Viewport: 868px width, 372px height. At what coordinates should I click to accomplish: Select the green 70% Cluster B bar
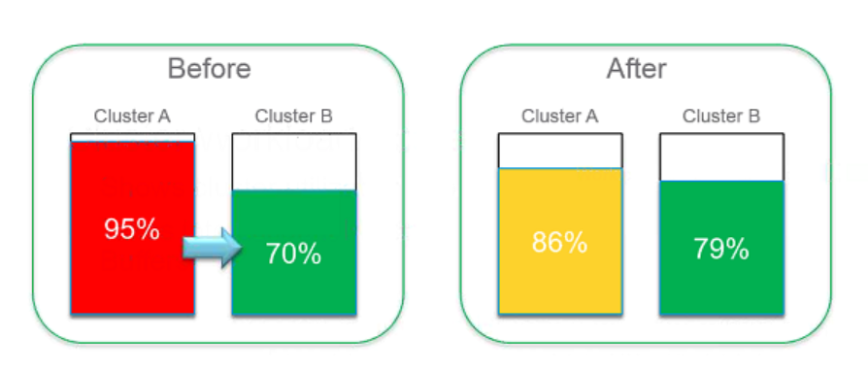click(x=294, y=253)
